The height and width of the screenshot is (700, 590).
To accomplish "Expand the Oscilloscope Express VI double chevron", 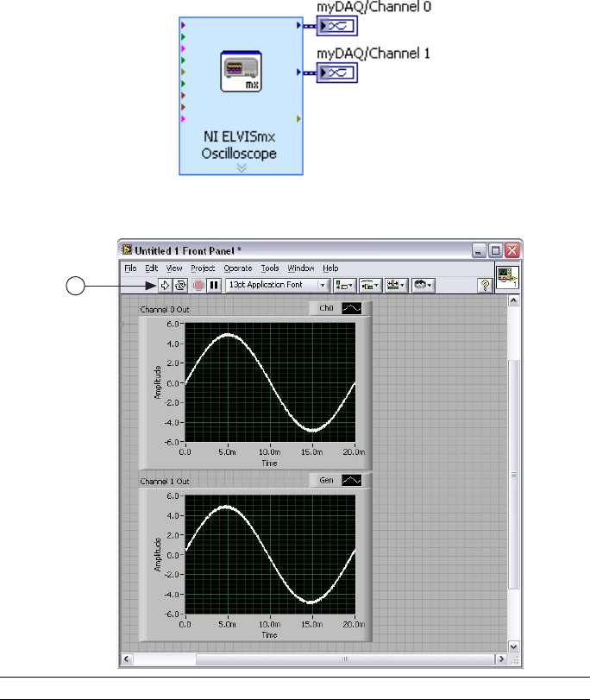I will [x=242, y=167].
